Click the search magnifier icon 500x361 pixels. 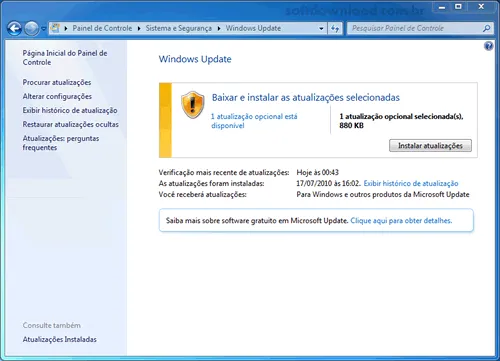tap(487, 28)
